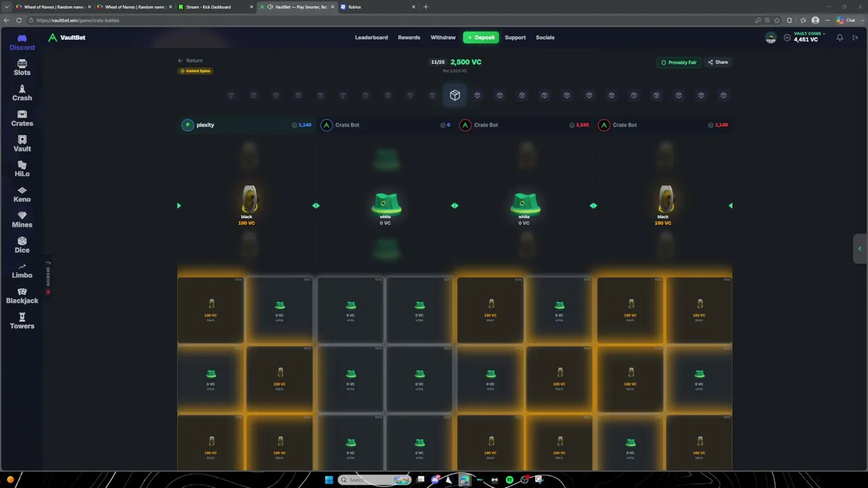Open a new browser tab
This screenshot has width=868, height=488.
click(426, 7)
